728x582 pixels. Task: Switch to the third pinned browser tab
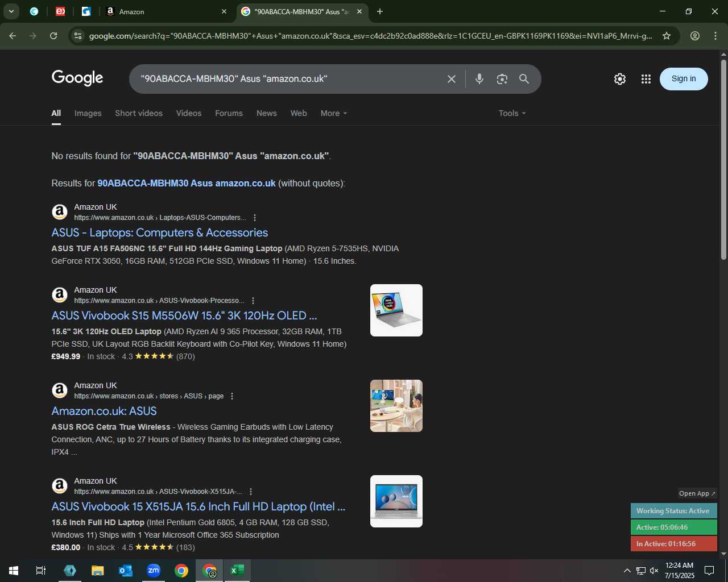click(x=86, y=11)
